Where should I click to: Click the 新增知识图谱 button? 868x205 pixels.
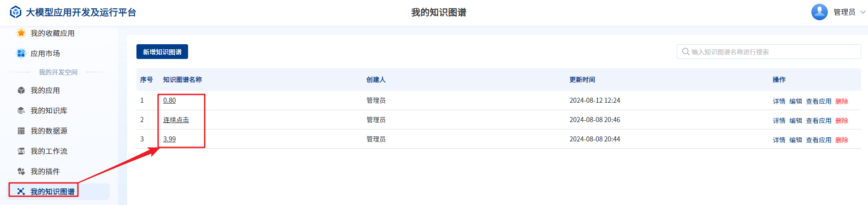coord(162,52)
